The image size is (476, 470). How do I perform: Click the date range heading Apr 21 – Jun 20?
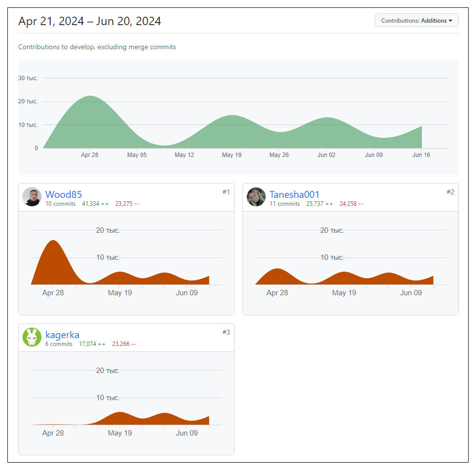[x=89, y=21]
